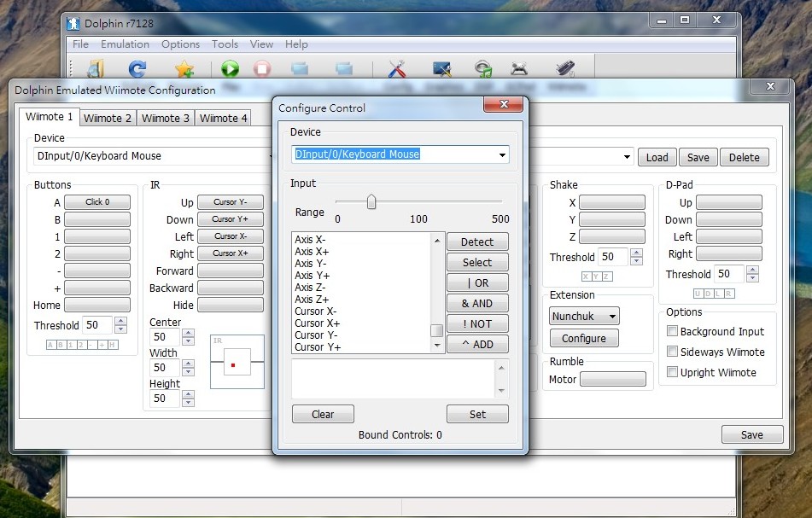Enable Sideways Wiimote option
This screenshot has height=518, width=812.
672,352
